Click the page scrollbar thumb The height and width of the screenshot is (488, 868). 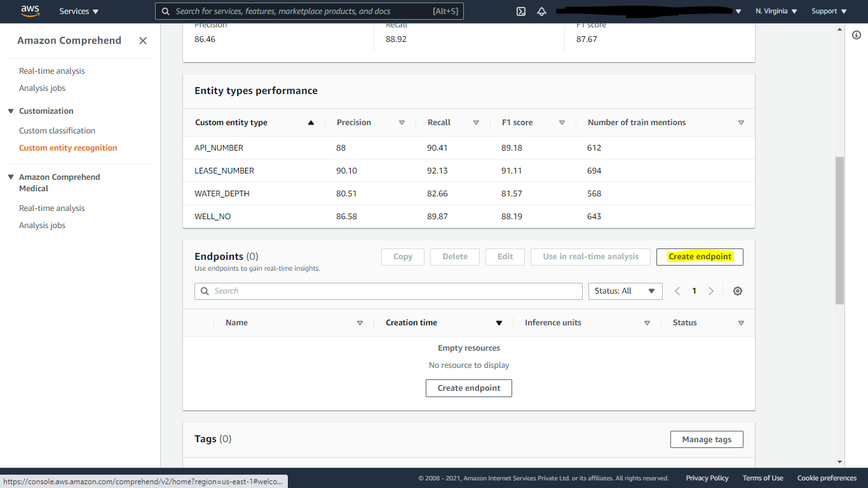[839, 230]
